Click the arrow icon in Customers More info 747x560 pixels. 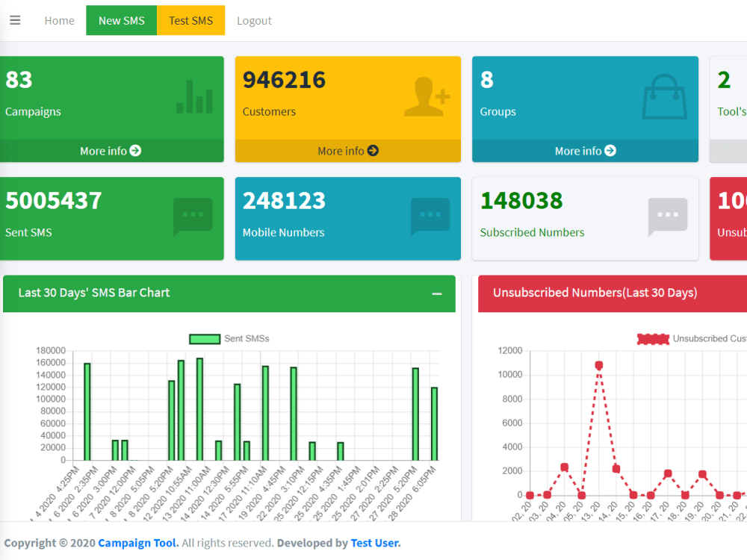(373, 151)
